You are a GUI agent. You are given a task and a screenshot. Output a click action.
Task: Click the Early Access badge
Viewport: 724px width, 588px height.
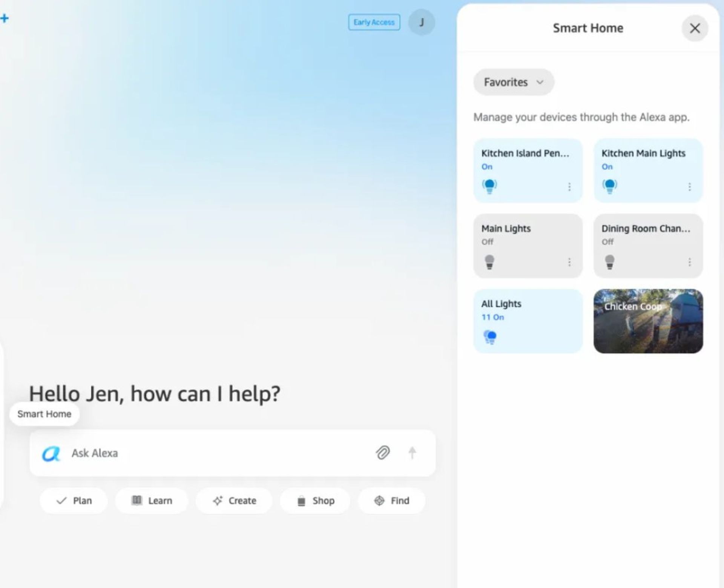[x=374, y=22]
